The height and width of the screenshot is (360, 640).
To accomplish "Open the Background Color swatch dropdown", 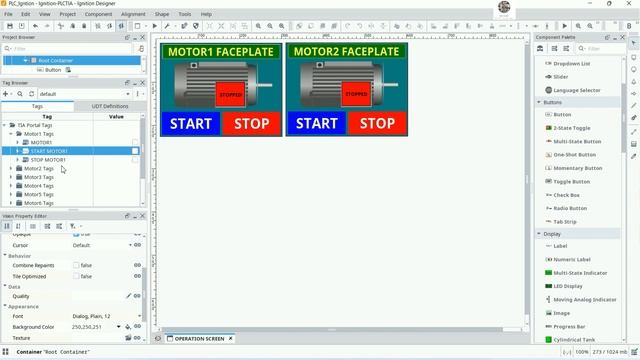I will [x=118, y=327].
